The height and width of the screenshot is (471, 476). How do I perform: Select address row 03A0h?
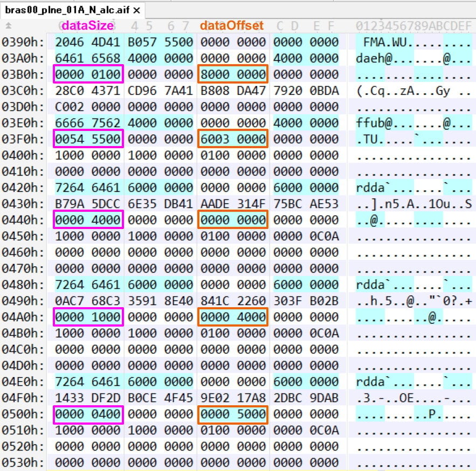pos(23,58)
